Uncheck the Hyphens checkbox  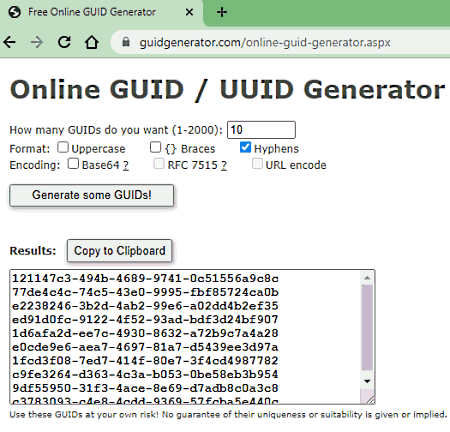click(245, 147)
